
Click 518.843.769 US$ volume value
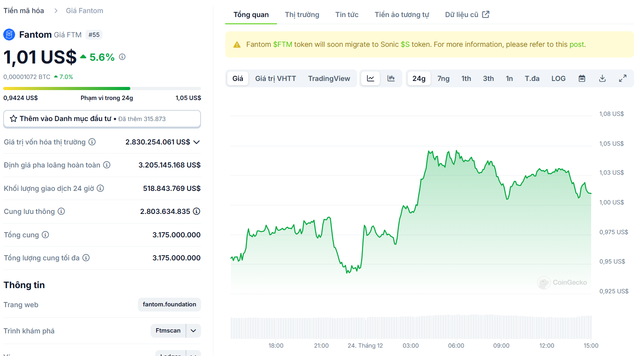tap(172, 188)
